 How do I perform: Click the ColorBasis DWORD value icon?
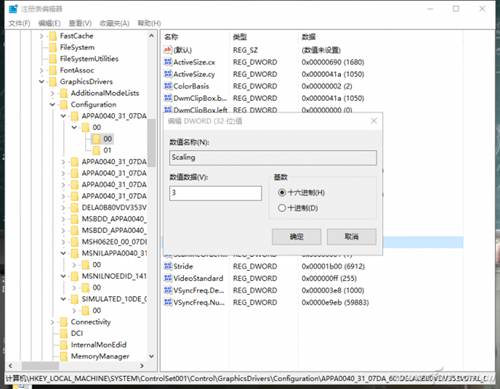pyautogui.click(x=168, y=86)
